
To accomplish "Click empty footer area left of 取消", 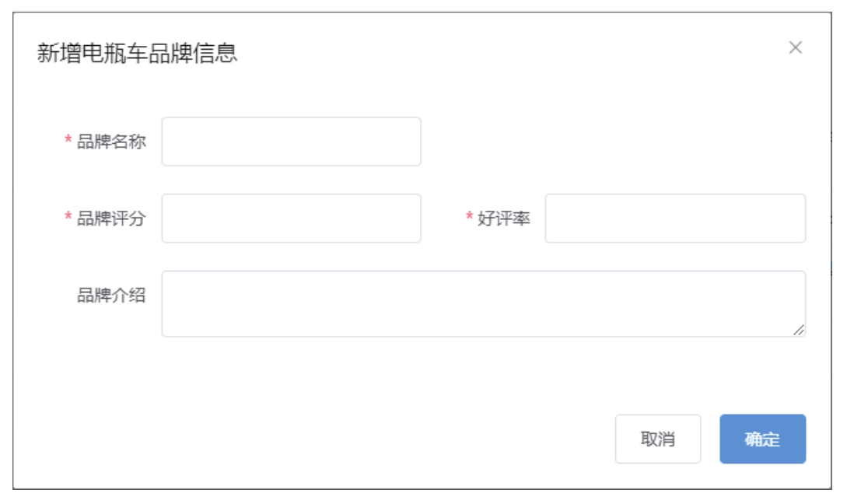I will click(311, 439).
